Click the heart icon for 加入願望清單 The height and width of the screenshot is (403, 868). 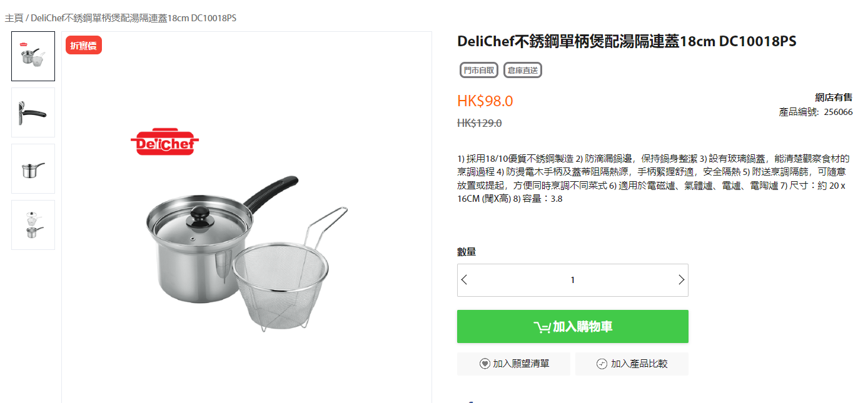pyautogui.click(x=485, y=364)
